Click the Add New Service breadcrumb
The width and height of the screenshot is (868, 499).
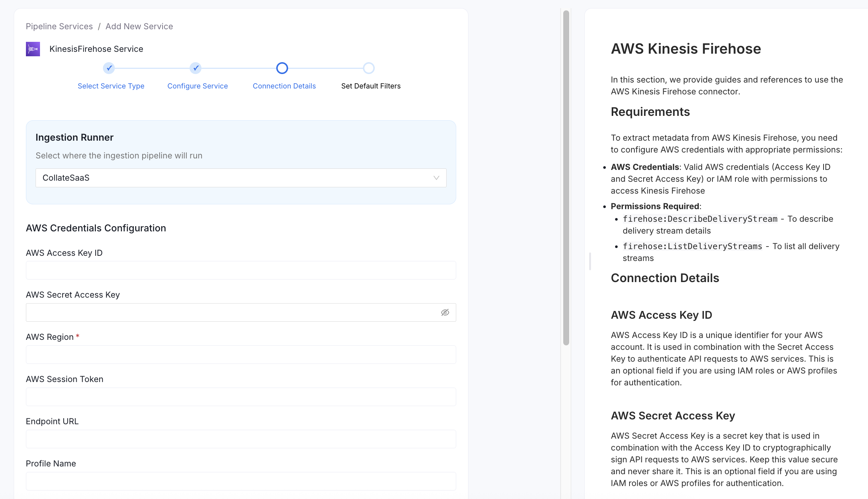[x=139, y=26]
